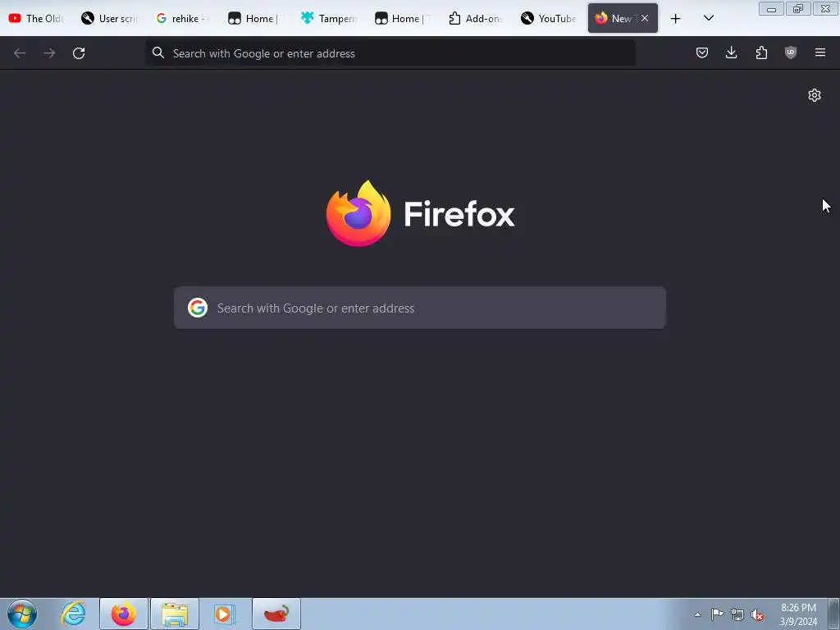Click the network status tray icon
840x630 pixels.
[737, 614]
